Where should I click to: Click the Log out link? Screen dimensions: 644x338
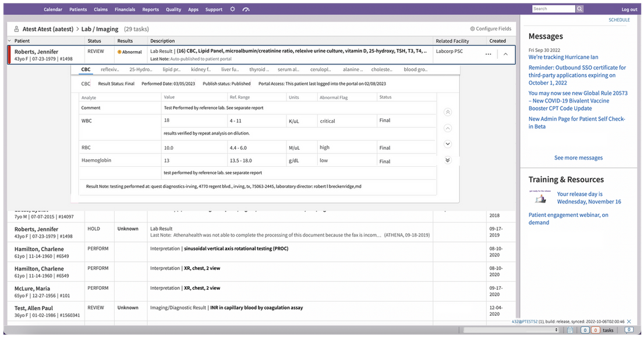pyautogui.click(x=629, y=9)
